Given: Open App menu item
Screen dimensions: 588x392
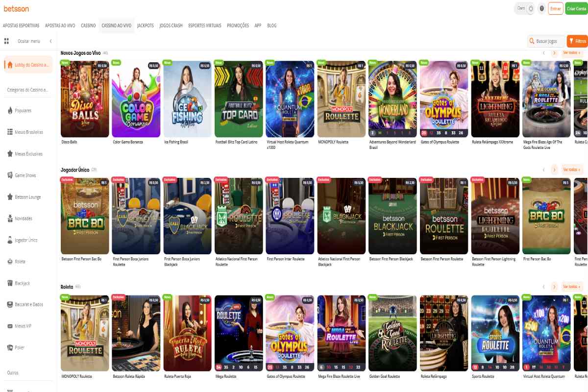Looking at the screenshot, I should [x=258, y=25].
